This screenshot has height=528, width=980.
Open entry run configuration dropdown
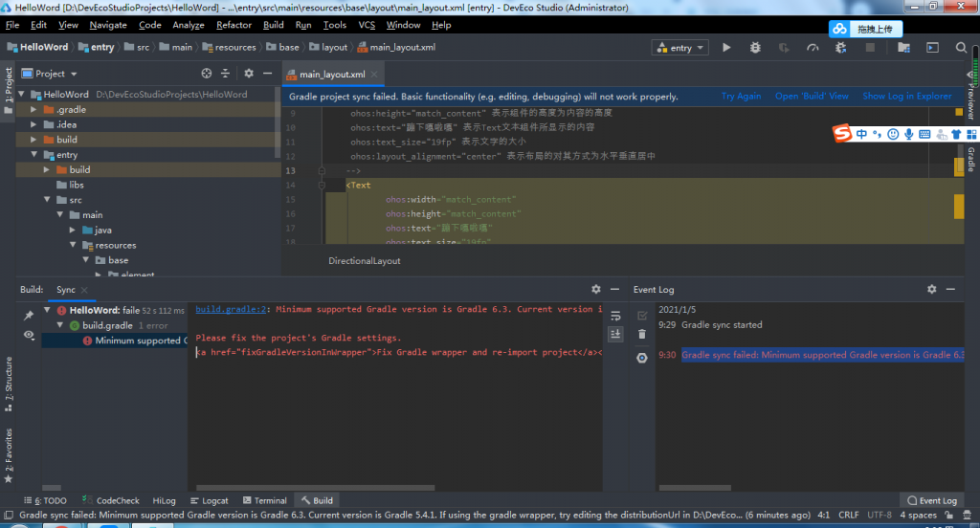coord(680,48)
